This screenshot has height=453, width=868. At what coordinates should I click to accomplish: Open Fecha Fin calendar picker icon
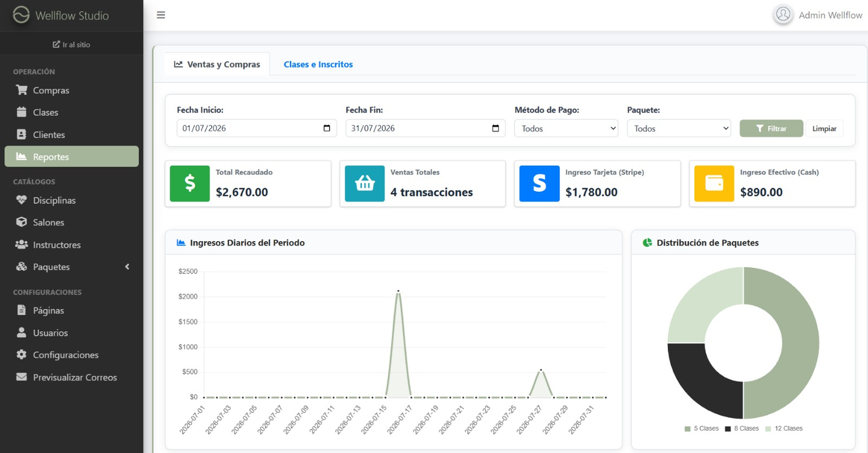[495, 128]
